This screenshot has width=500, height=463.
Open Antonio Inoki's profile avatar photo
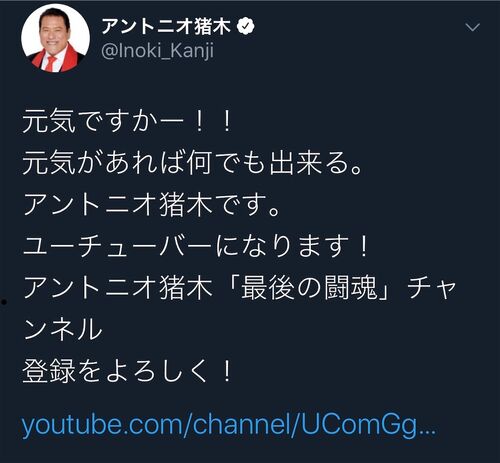pos(55,38)
